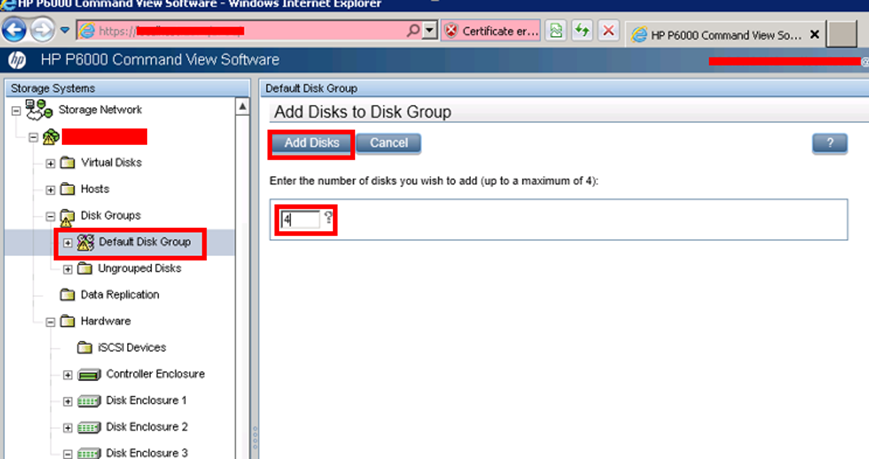Collapse the Disk Groups folder
This screenshot has width=869, height=459.
point(50,217)
